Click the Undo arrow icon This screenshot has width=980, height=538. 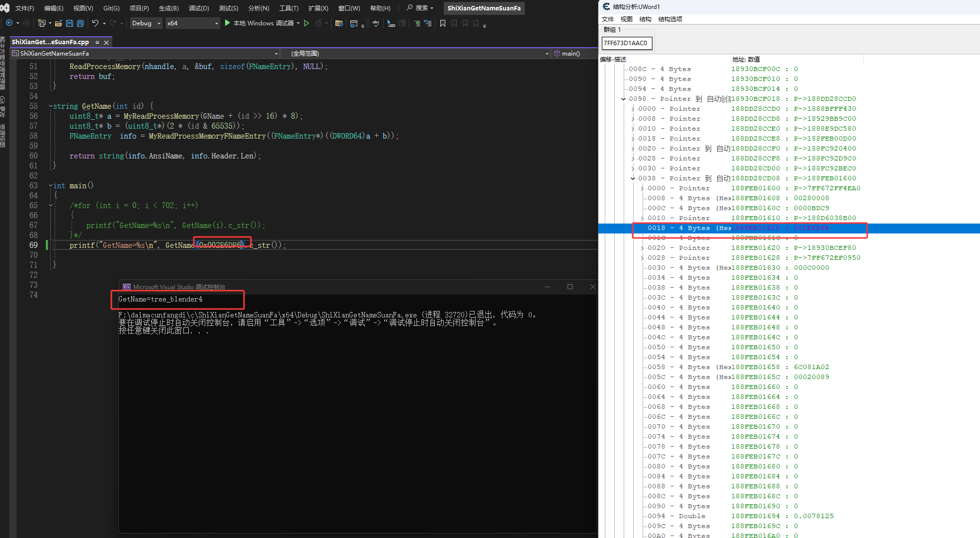pos(95,23)
